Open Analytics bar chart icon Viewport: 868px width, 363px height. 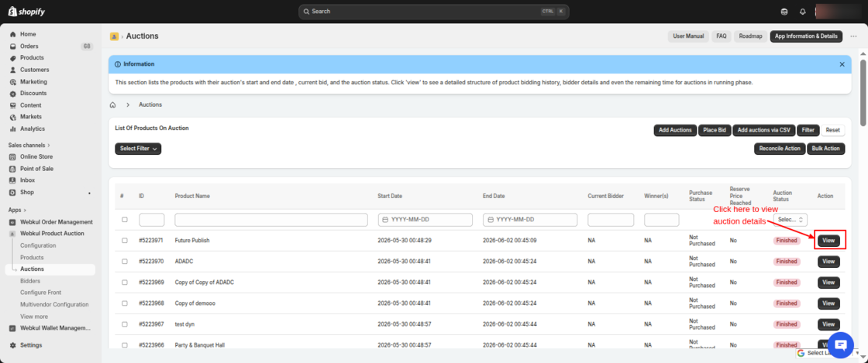12,129
